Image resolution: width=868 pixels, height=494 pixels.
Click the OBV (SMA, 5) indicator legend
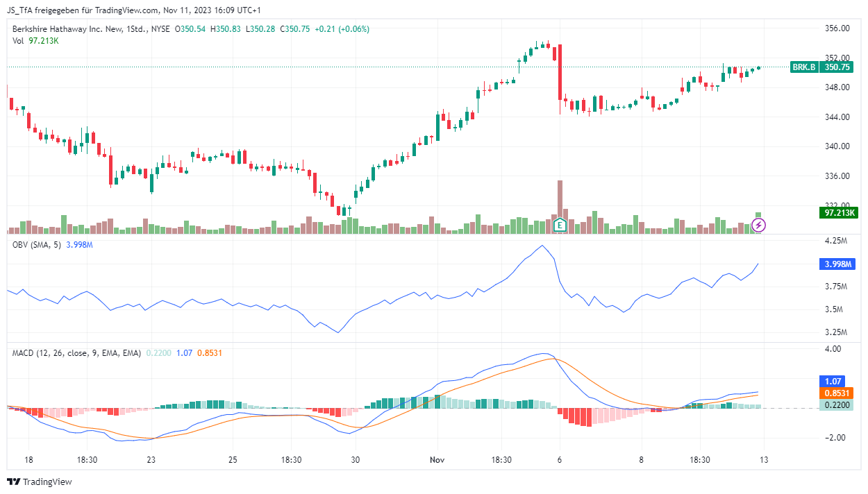(37, 246)
